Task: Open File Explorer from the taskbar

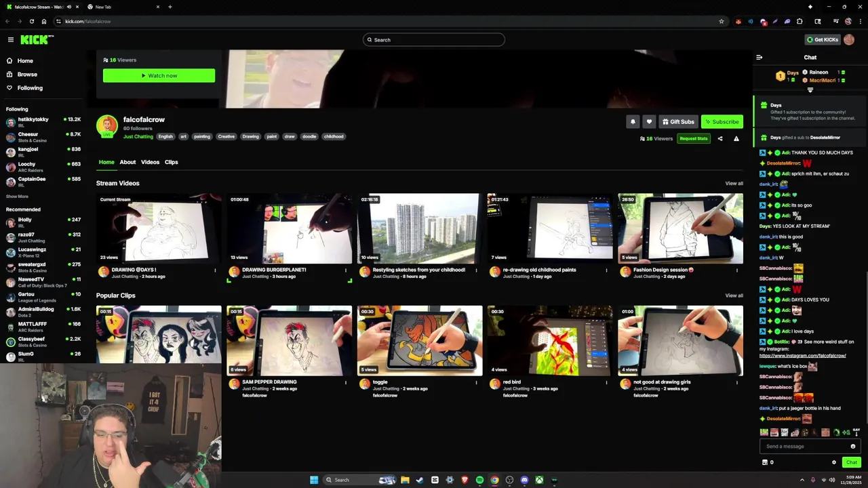Action: pyautogui.click(x=405, y=480)
